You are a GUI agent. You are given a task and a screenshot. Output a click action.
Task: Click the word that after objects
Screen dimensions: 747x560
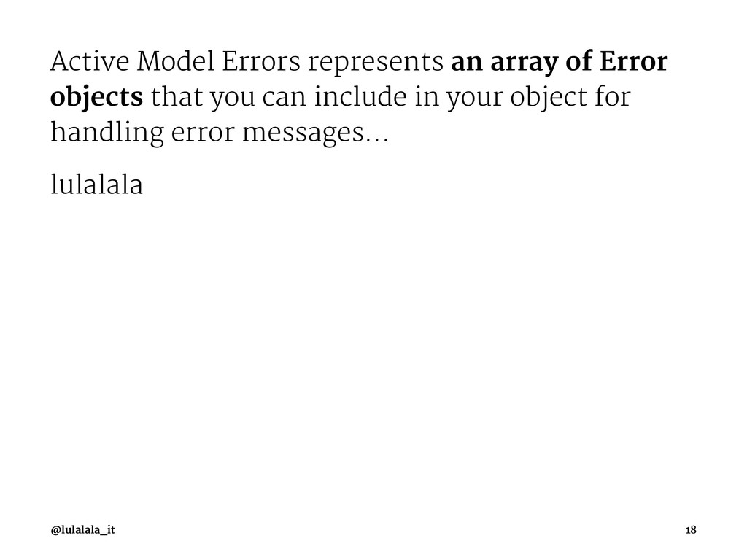[x=177, y=97]
